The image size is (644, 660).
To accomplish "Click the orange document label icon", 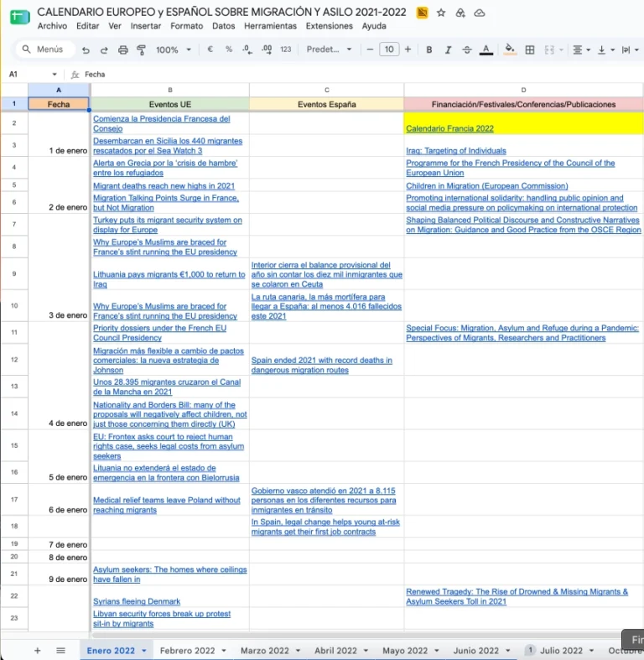I will [x=422, y=13].
